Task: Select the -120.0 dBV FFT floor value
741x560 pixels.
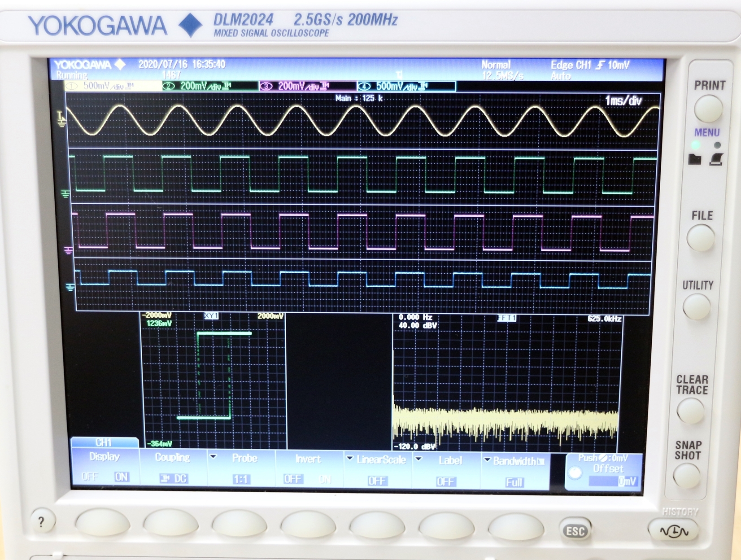Action: coord(414,446)
